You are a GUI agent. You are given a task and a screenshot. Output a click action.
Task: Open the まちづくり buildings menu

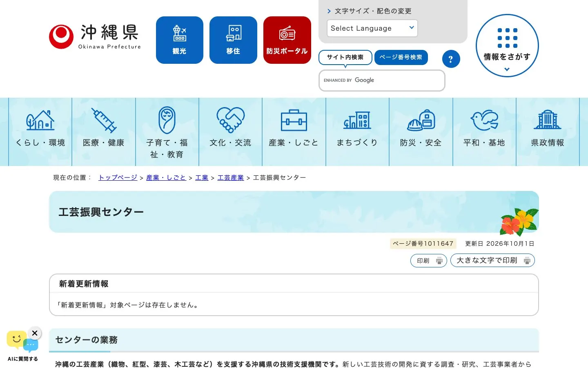[x=357, y=132]
